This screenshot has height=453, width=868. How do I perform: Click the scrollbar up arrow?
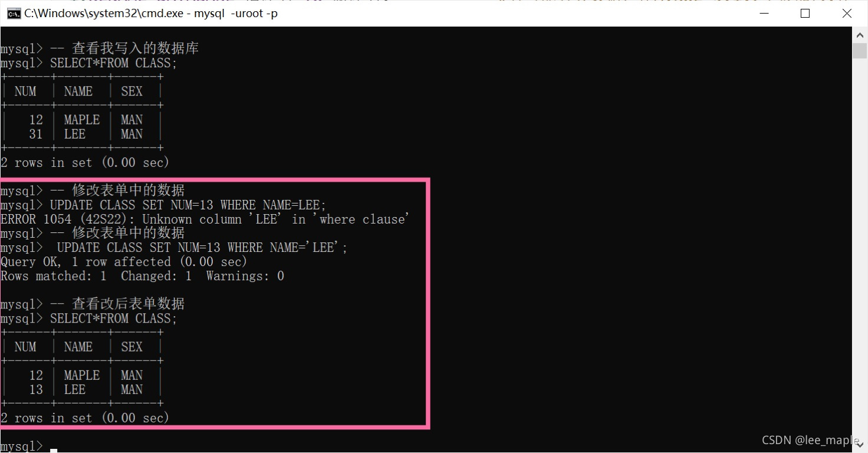859,35
